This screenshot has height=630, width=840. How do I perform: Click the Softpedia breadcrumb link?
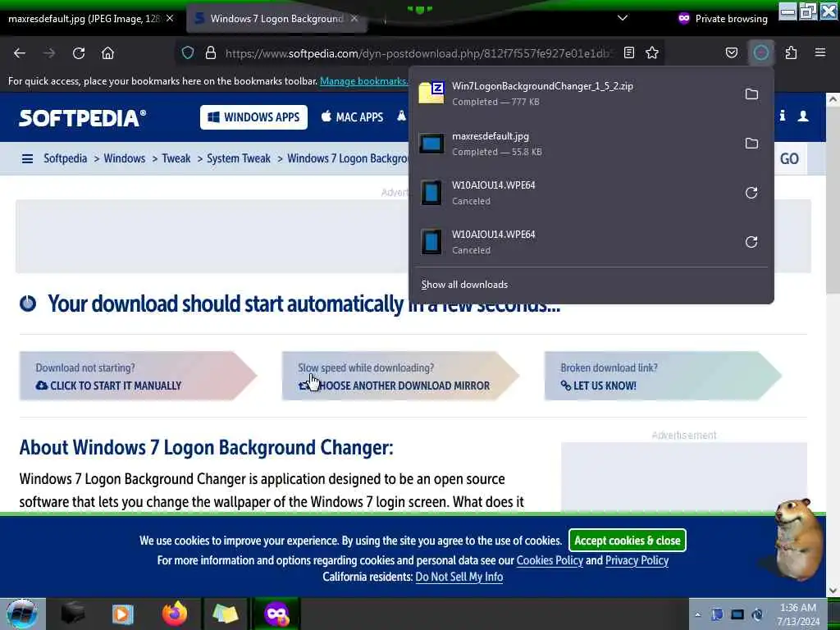click(x=65, y=158)
